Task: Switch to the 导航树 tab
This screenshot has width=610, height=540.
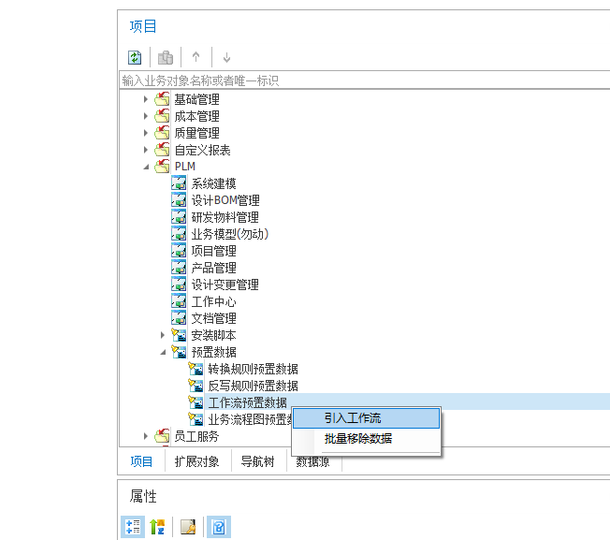Action: pos(258,461)
